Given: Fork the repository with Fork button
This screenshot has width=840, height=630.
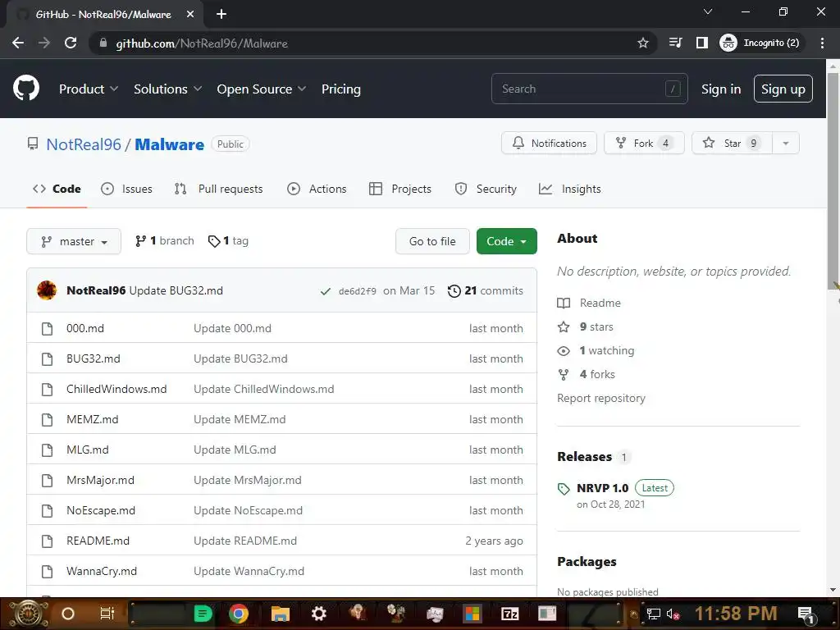Looking at the screenshot, I should 644,144.
